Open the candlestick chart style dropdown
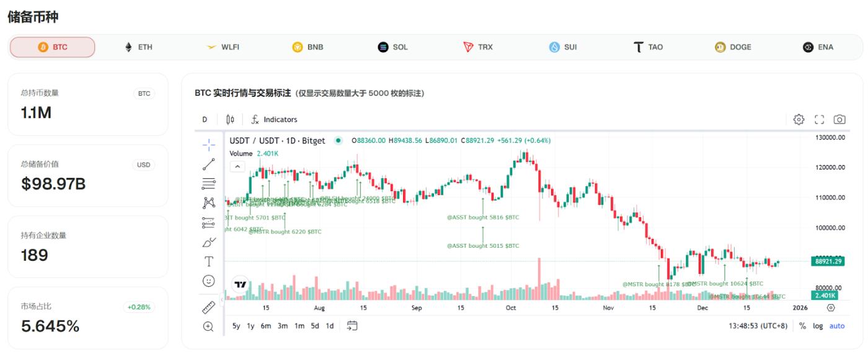Viewport: 868px width, 352px height. tap(230, 119)
